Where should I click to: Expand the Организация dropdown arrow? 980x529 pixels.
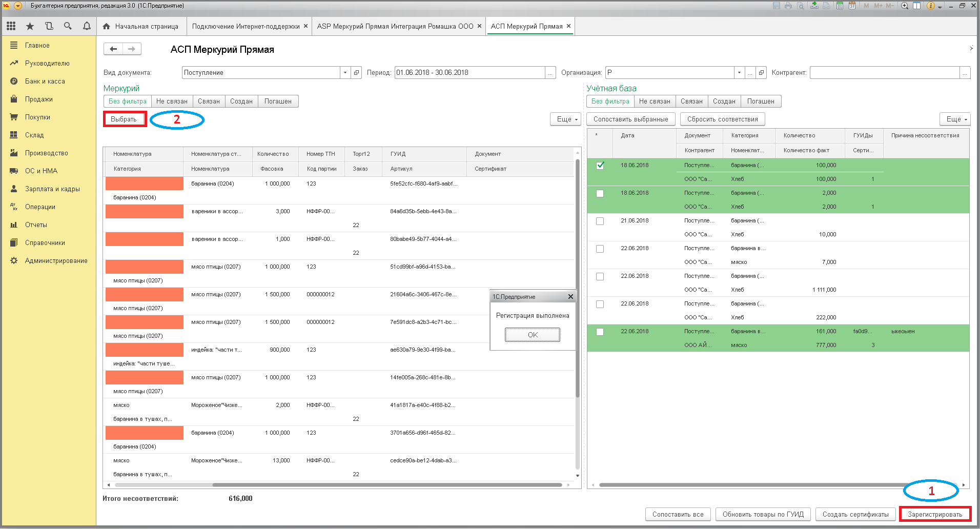click(x=739, y=73)
